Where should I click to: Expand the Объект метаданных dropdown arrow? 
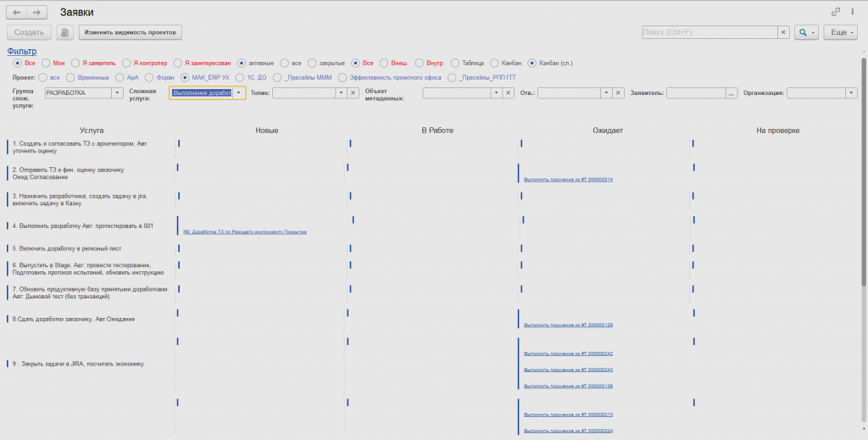[x=497, y=93]
